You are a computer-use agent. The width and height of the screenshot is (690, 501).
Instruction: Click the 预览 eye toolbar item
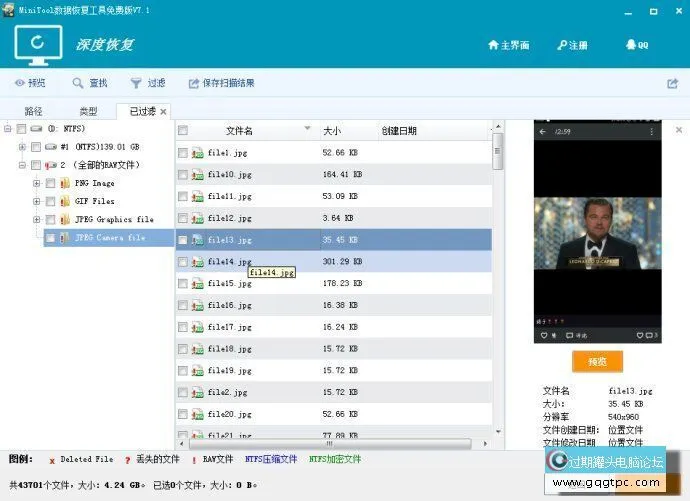[30, 83]
